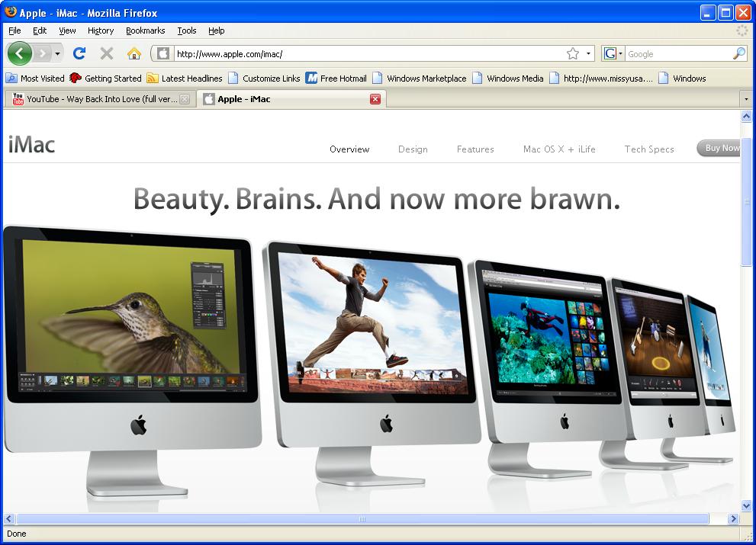This screenshot has height=545, width=756.
Task: Click the Firefox icon in the title bar
Action: (11, 11)
